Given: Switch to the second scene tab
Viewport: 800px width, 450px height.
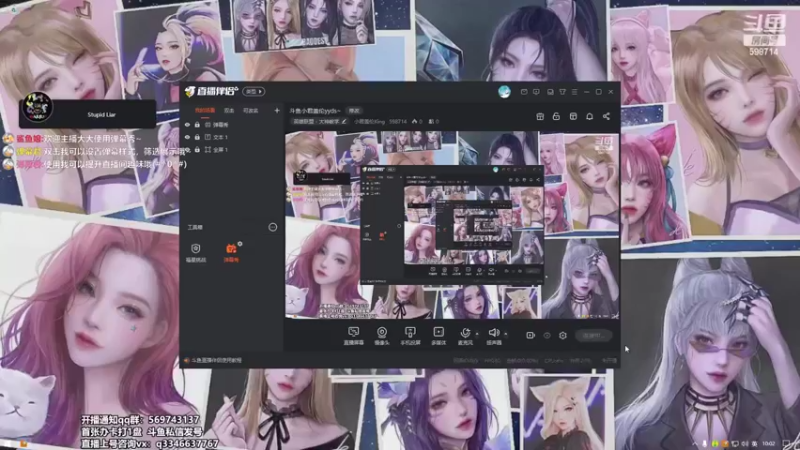Looking at the screenshot, I should pos(229,110).
